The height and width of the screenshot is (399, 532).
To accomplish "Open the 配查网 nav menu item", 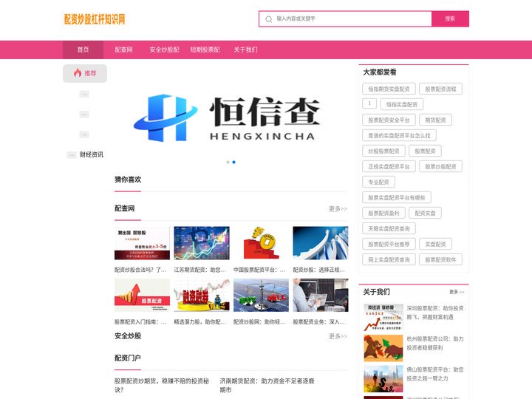I will pyautogui.click(x=124, y=50).
